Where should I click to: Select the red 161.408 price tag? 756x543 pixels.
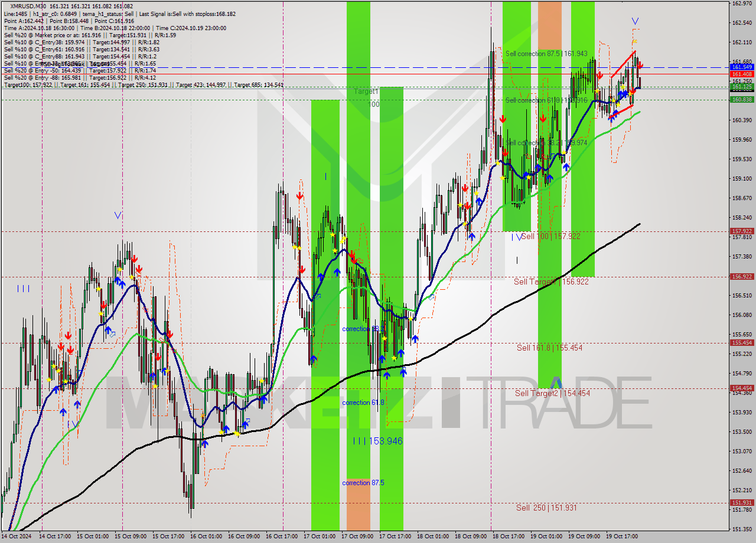742,74
